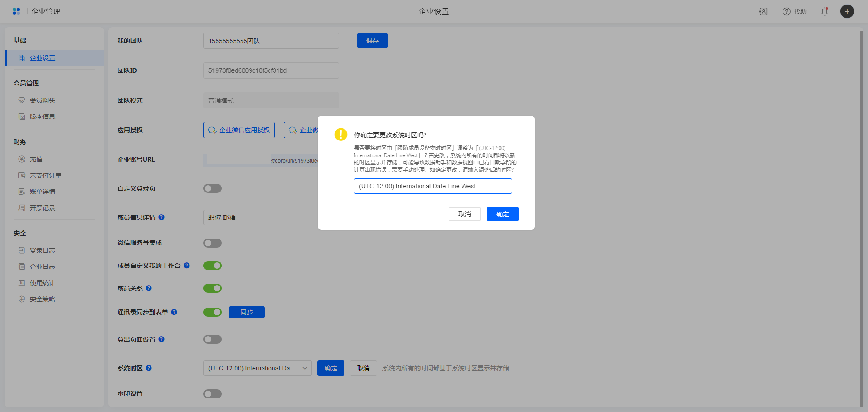Open the 成员信息详情 dropdown field
The width and height of the screenshot is (868, 412).
point(260,217)
